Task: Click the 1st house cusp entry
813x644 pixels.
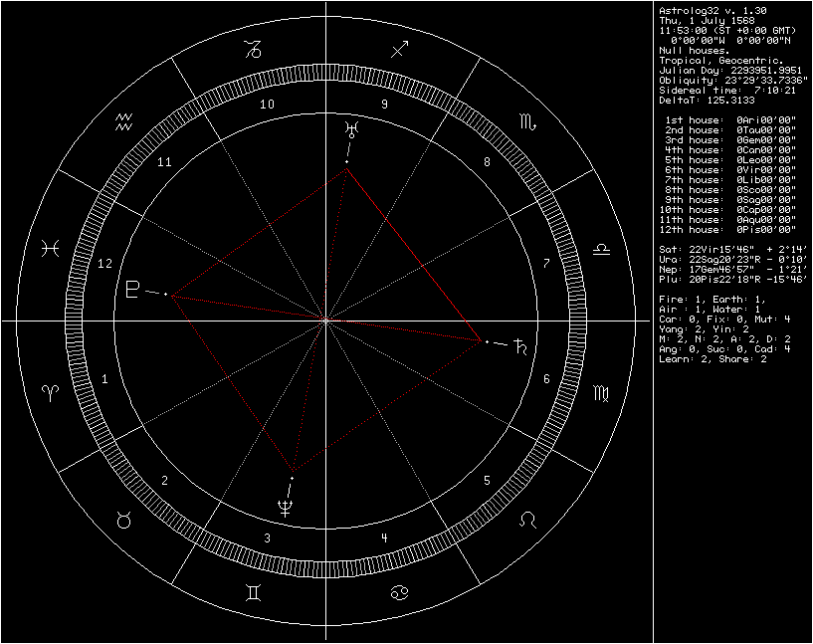Action: [x=728, y=120]
